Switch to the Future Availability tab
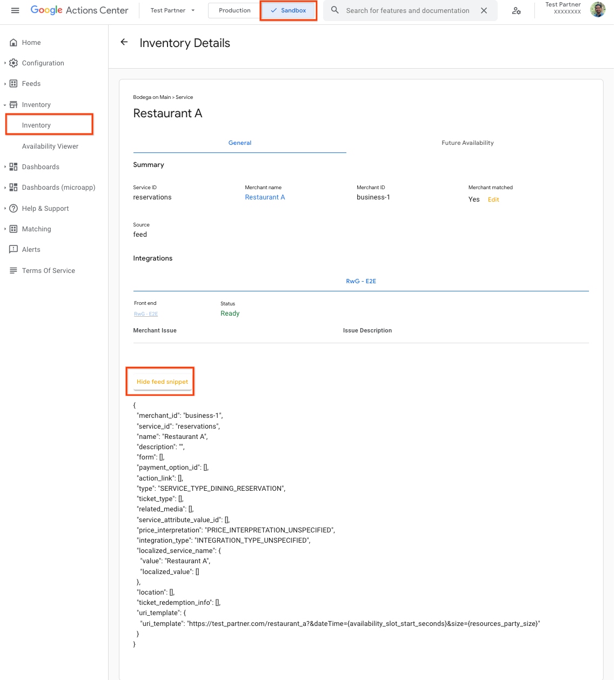This screenshot has width=616, height=680. click(467, 143)
